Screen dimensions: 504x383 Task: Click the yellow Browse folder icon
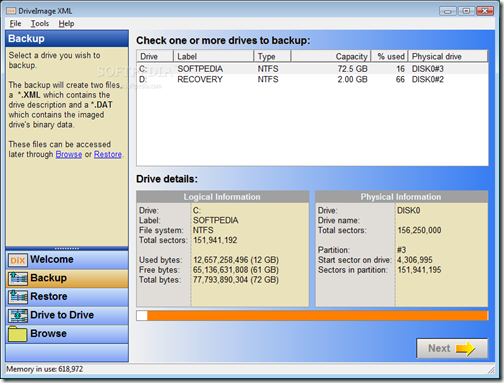point(18,334)
